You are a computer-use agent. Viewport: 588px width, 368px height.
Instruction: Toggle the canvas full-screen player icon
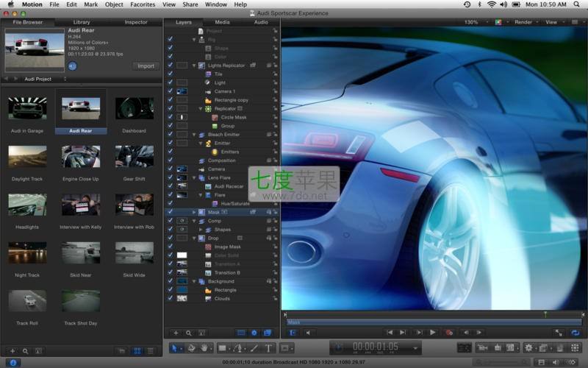559,333
